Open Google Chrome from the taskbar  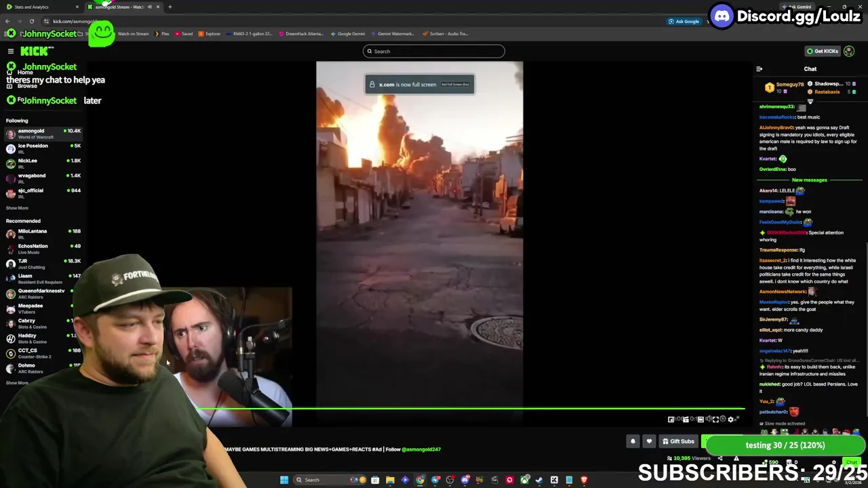click(x=420, y=480)
